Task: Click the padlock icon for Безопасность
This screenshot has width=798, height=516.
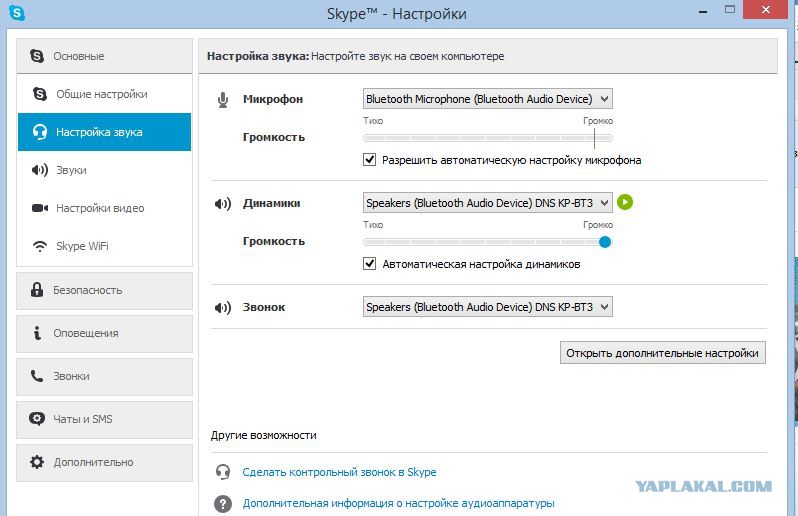Action: pos(37,290)
